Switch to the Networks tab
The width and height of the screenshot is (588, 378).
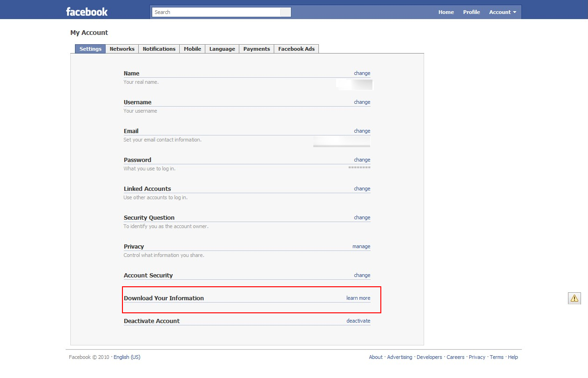122,49
